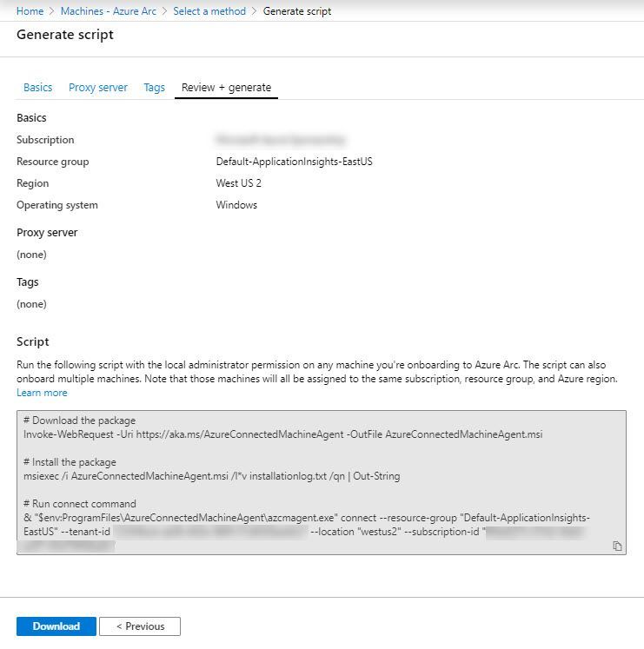Select the region value West US 2
The height and width of the screenshot is (649, 644).
point(238,183)
